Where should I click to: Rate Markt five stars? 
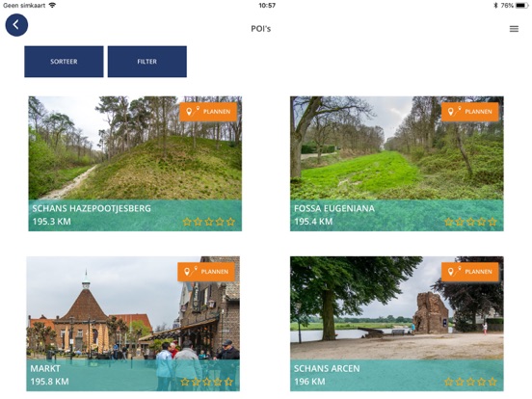(228, 382)
